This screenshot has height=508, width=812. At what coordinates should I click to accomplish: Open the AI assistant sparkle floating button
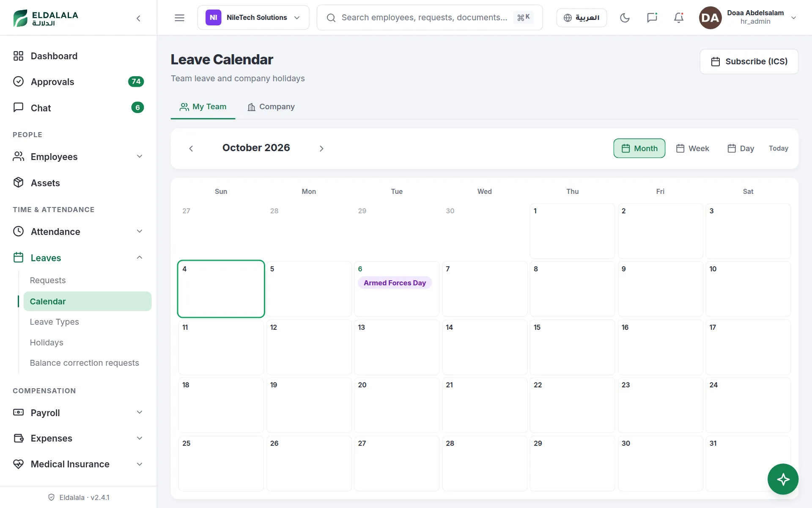pos(783,479)
